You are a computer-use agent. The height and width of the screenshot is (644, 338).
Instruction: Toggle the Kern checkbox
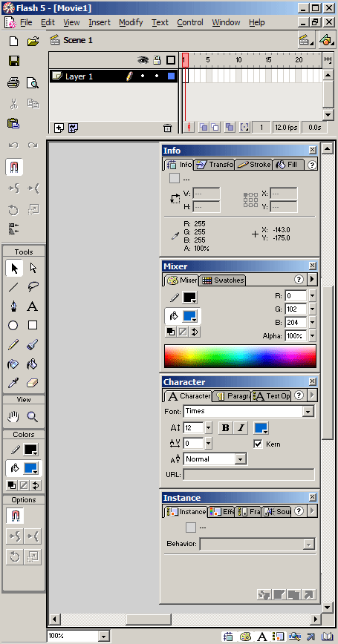258,444
